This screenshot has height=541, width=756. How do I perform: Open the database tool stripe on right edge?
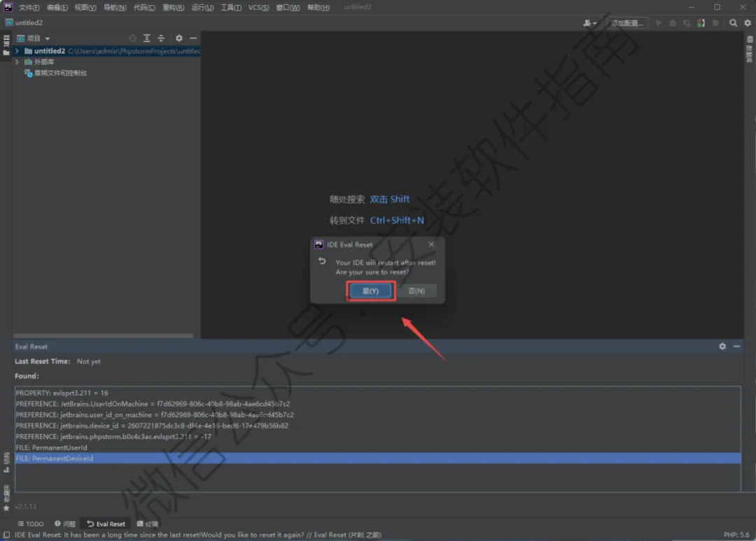point(750,49)
